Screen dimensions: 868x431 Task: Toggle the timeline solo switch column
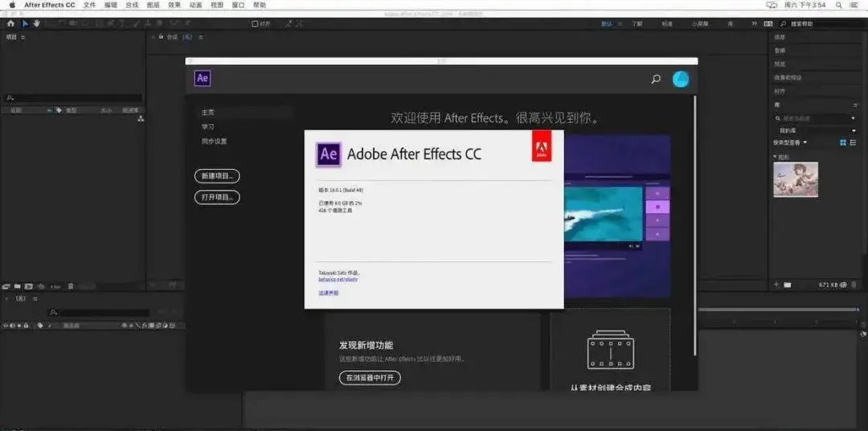tap(18, 325)
